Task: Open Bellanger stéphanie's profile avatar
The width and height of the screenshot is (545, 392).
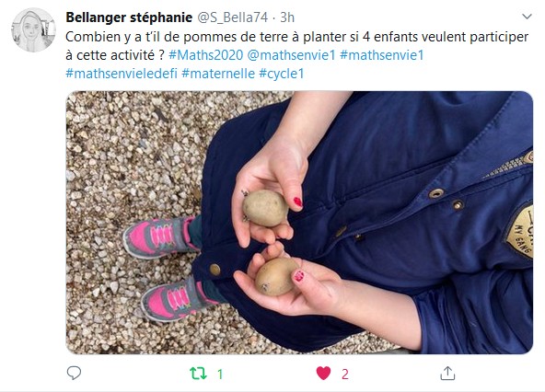Action: tap(33, 29)
